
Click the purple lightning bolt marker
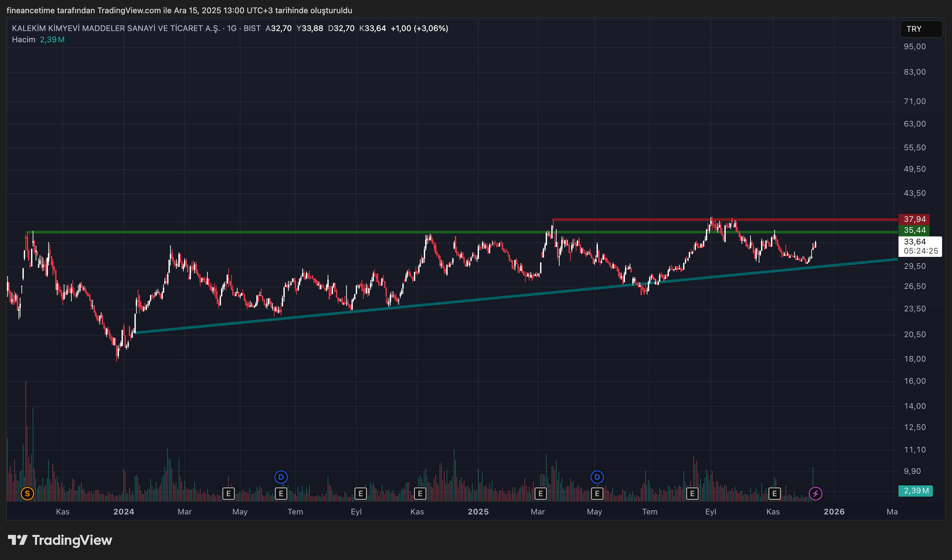pos(815,493)
